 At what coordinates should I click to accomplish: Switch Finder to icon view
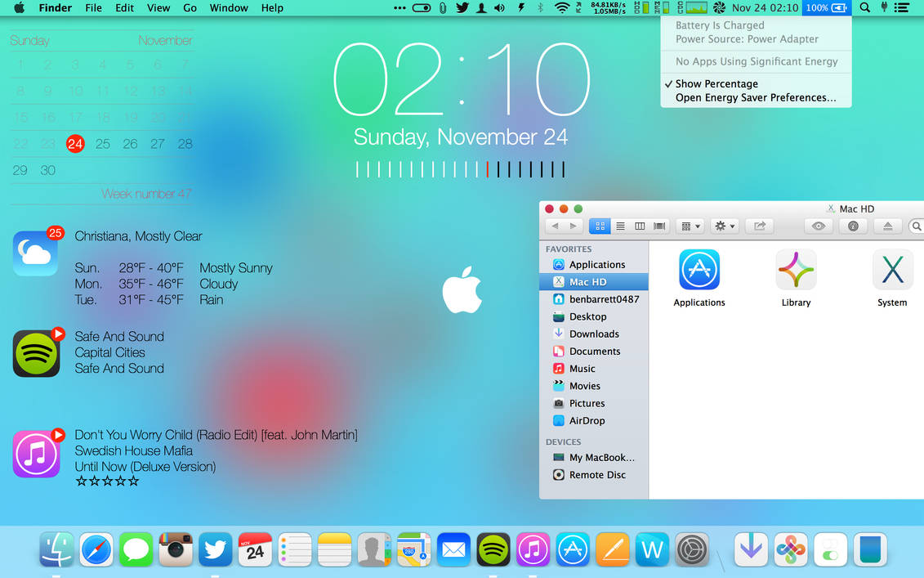pyautogui.click(x=600, y=226)
